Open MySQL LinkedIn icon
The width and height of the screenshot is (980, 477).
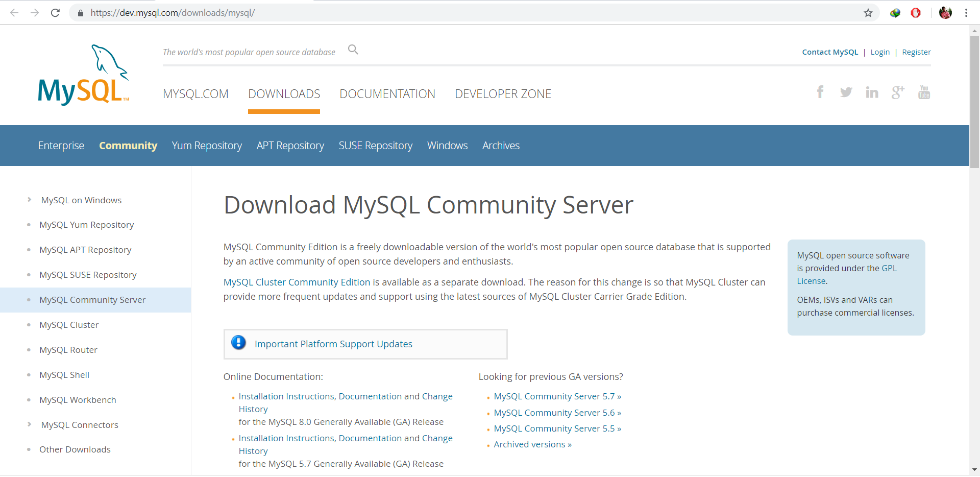pyautogui.click(x=872, y=92)
